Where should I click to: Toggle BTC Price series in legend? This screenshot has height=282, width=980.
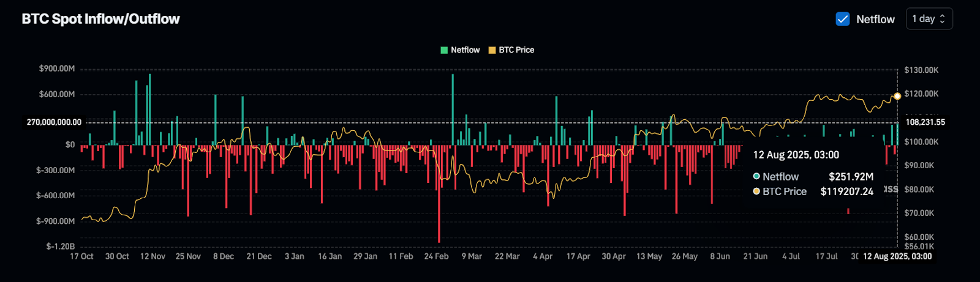pos(511,50)
